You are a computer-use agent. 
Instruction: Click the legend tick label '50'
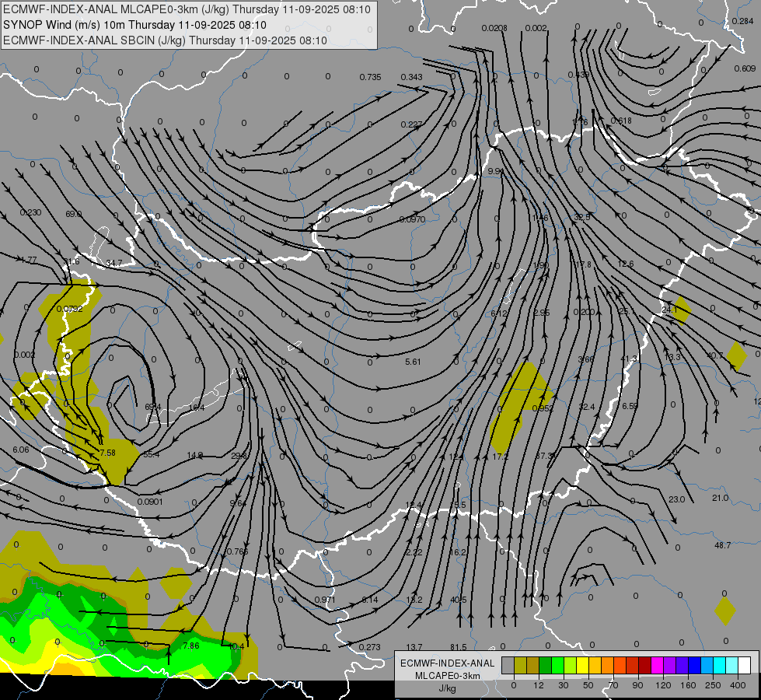point(588,685)
